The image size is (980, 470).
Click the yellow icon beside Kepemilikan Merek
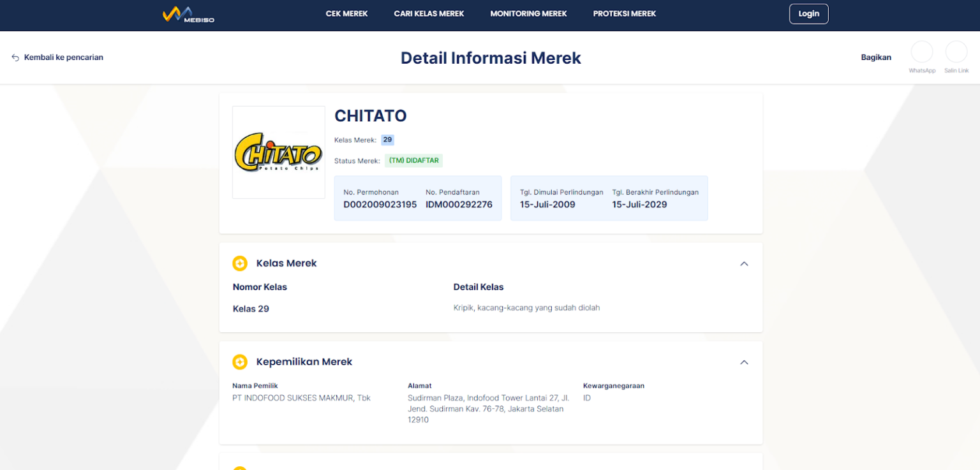click(240, 362)
